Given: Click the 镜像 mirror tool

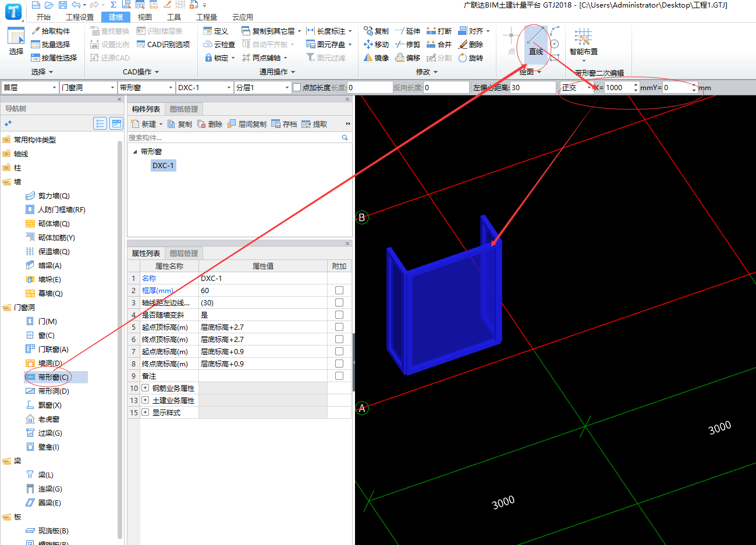Looking at the screenshot, I should coord(376,58).
